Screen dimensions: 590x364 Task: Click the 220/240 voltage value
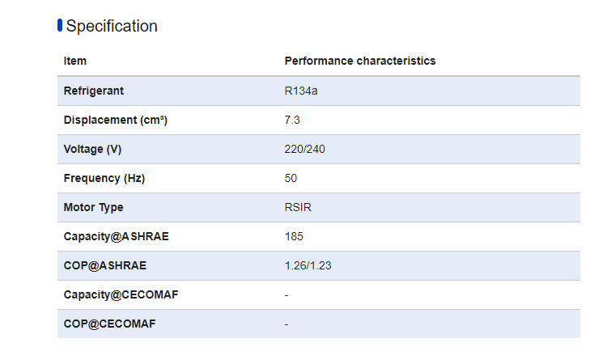305,149
